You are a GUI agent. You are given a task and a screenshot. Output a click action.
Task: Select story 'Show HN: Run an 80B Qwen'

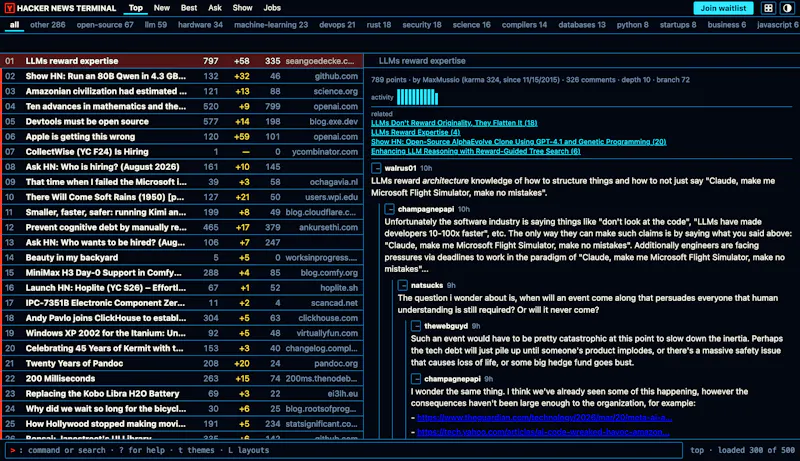(183, 76)
